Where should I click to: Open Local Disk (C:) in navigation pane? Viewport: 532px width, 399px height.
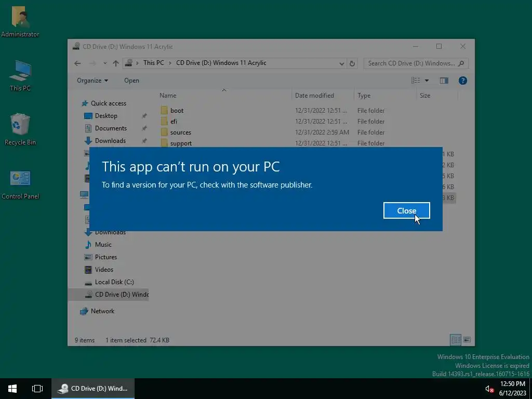coord(109,282)
